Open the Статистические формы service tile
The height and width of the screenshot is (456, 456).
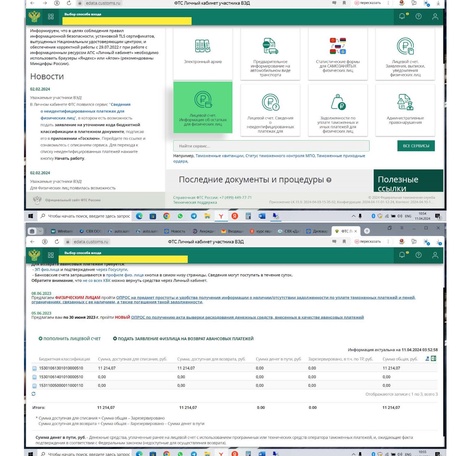tap(338, 53)
